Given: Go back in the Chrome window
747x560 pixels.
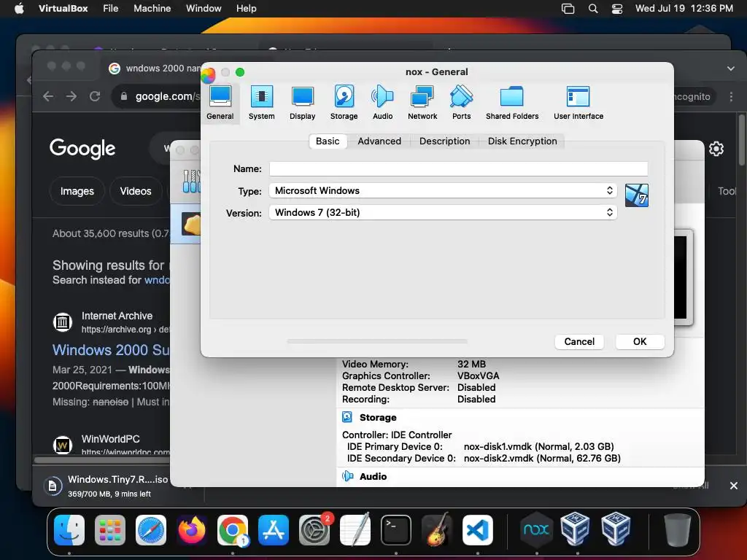Looking at the screenshot, I should (x=48, y=96).
